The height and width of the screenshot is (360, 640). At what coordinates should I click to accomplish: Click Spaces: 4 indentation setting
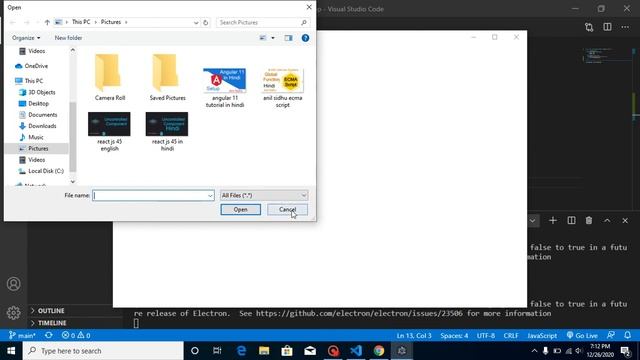pyautogui.click(x=454, y=336)
